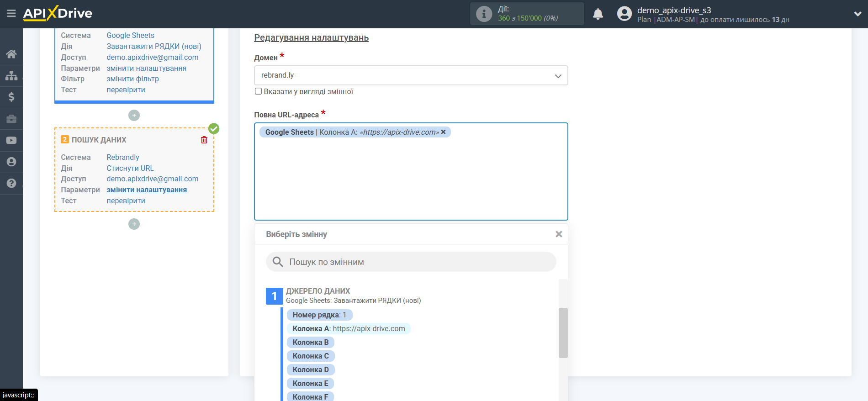Remove the Колонка A tag from URL field

coord(443,132)
